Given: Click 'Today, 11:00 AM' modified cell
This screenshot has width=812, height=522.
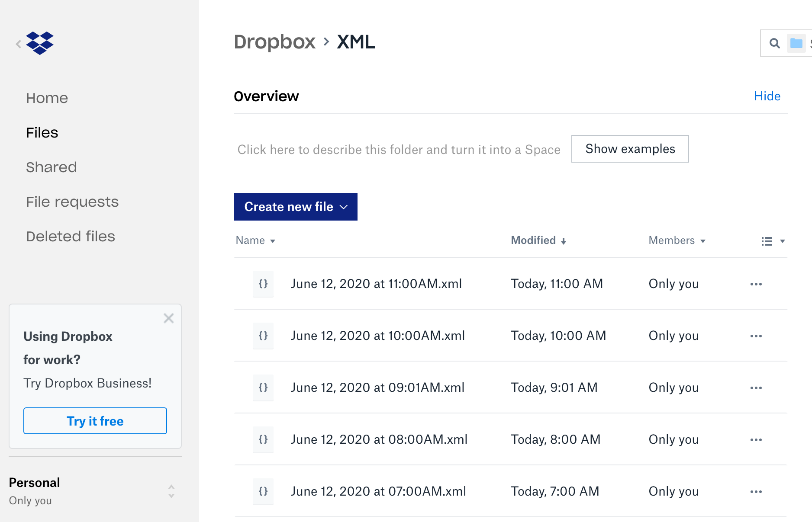Looking at the screenshot, I should pyautogui.click(x=557, y=284).
